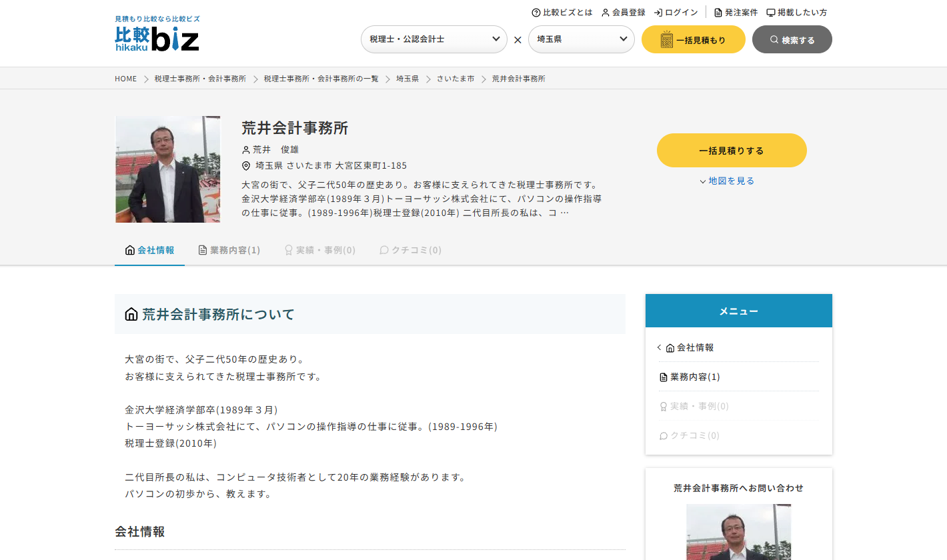Click the portrait photo of 荒井俊雄
947x560 pixels.
tap(167, 169)
